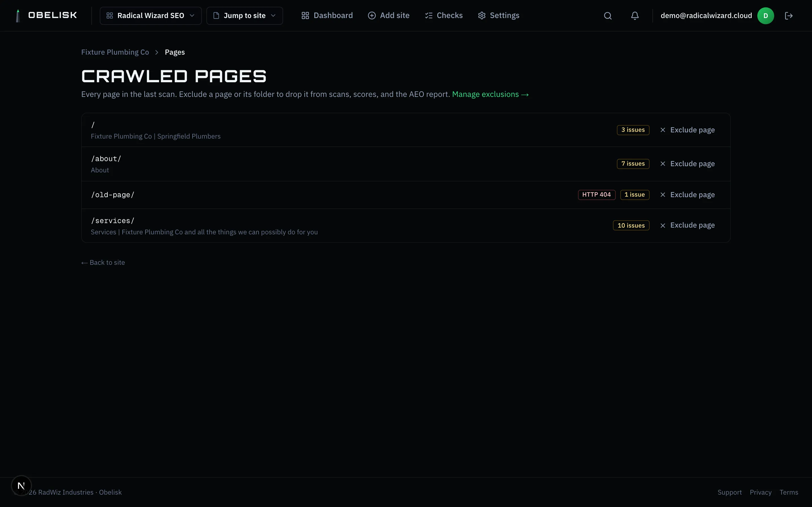Follow the Manage exclusions link
This screenshot has width=812, height=507.
(x=490, y=94)
